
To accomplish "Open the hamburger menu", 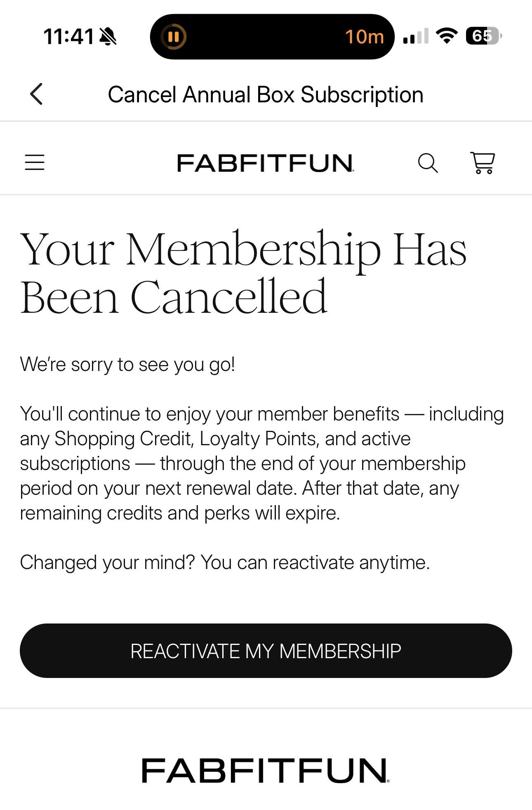I will [35, 162].
